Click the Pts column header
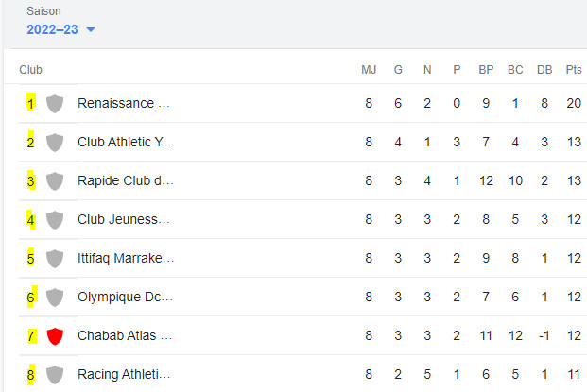Image resolution: width=587 pixels, height=392 pixels. point(574,70)
